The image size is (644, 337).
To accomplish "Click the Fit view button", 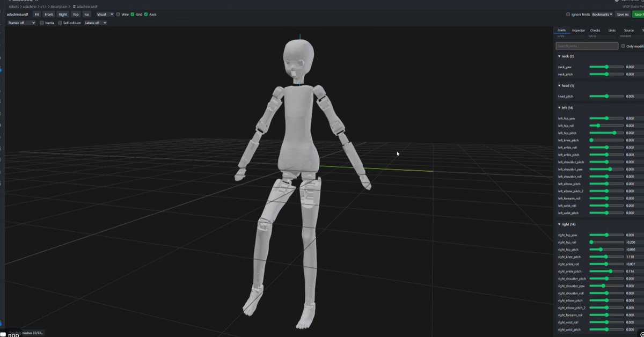I will coord(37,14).
